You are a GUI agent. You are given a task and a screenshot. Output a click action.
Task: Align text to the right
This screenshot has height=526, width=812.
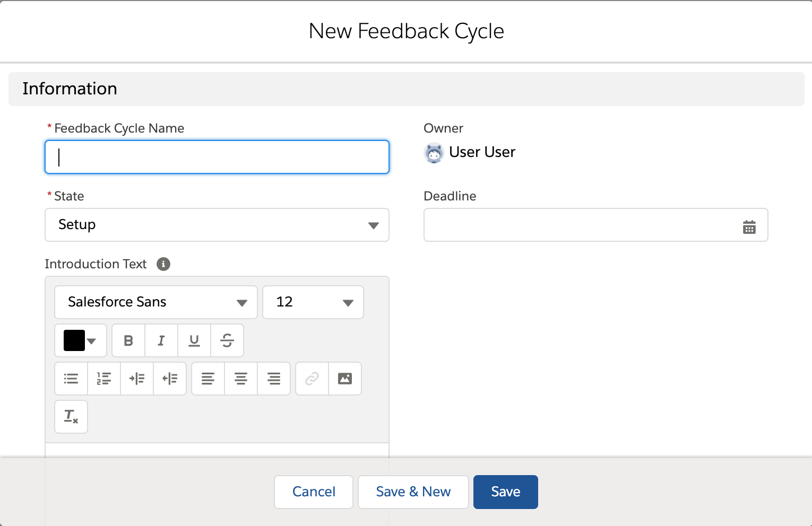pyautogui.click(x=274, y=379)
